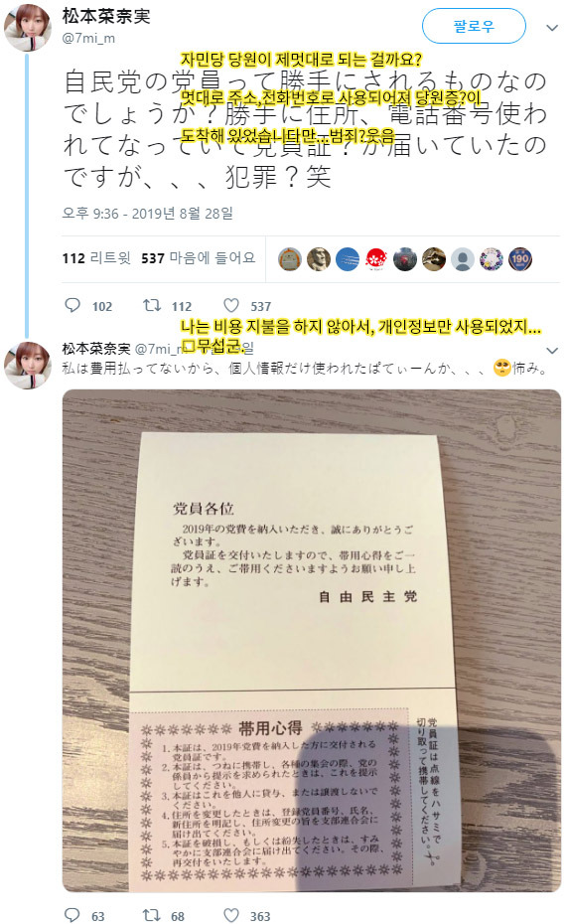The image size is (567, 924).
Task: Open the liker avatar showing number 190
Action: tap(520, 259)
